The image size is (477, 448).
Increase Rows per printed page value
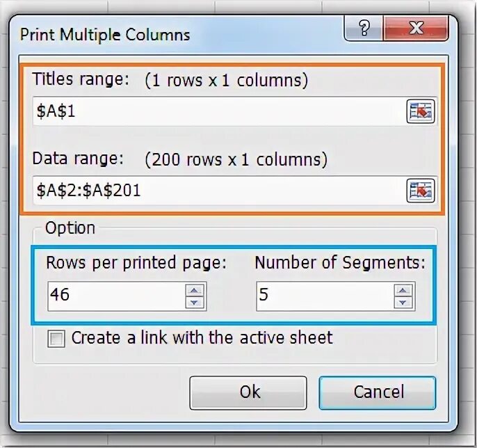(195, 289)
